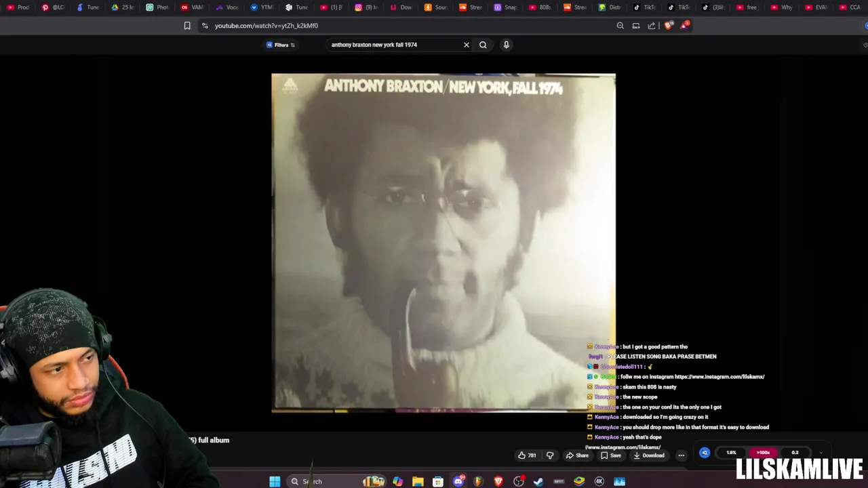
Task: Switch to the Dow tab
Action: [402, 7]
